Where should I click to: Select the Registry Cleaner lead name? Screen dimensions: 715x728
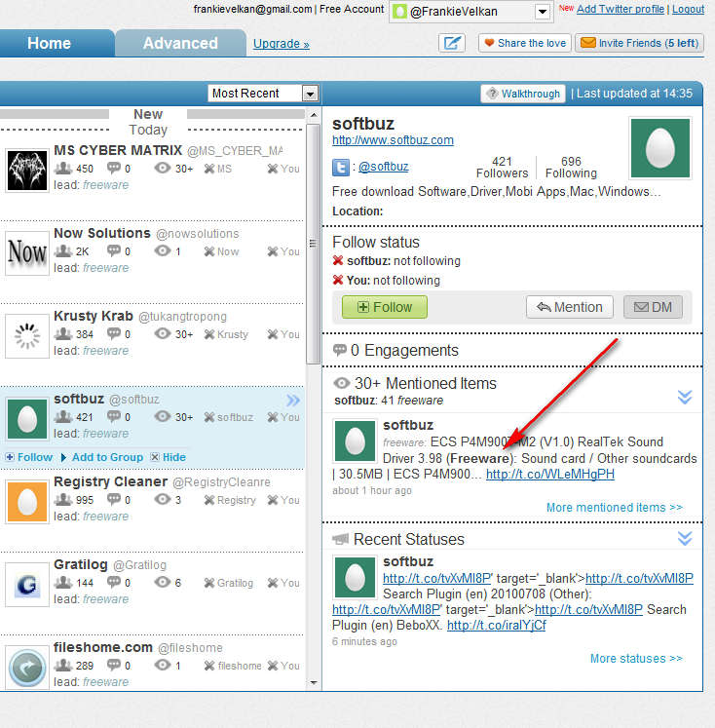110,481
